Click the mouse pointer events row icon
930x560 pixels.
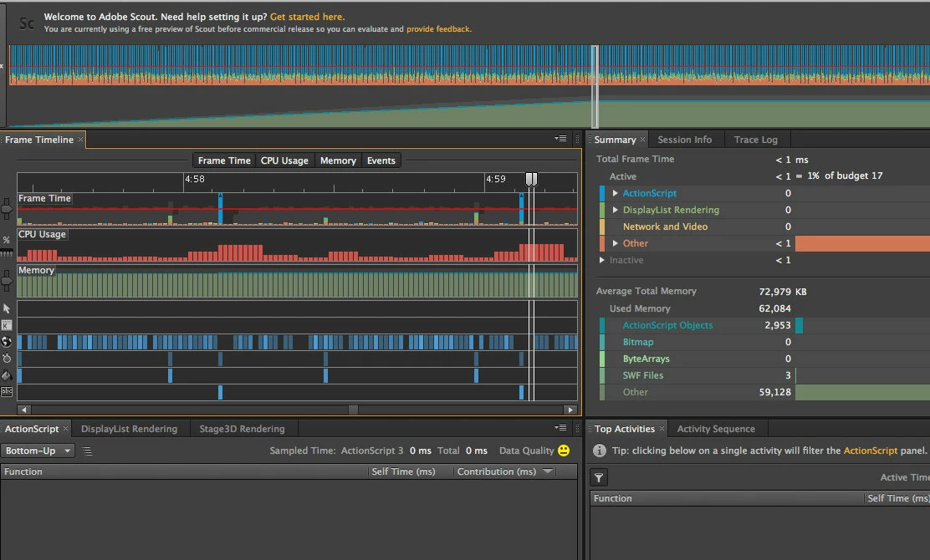point(7,308)
